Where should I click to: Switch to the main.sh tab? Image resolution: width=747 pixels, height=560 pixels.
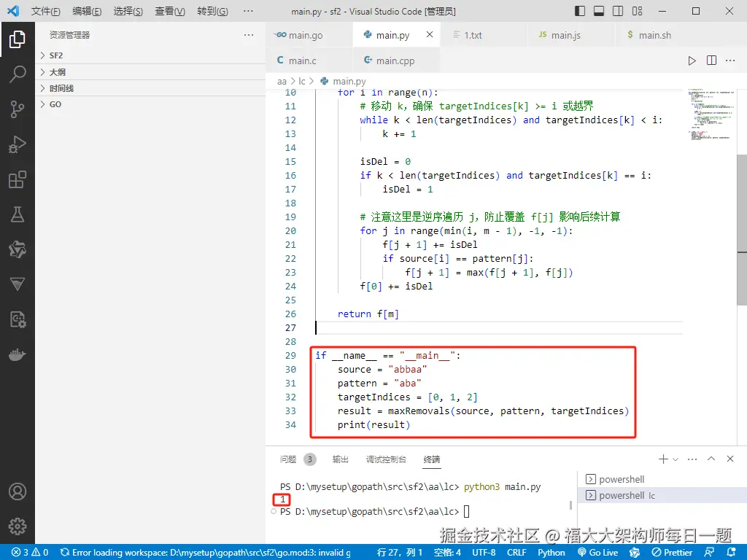coord(659,35)
